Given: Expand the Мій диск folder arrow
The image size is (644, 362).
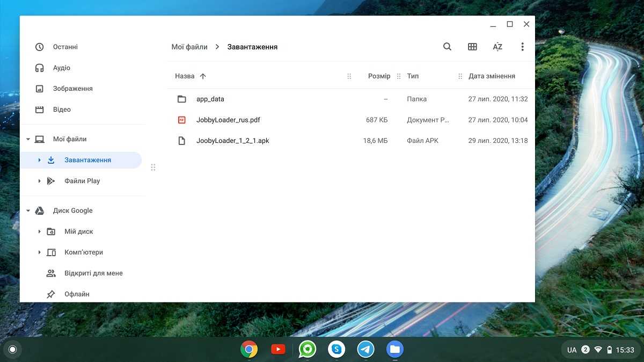Looking at the screenshot, I should [x=39, y=231].
